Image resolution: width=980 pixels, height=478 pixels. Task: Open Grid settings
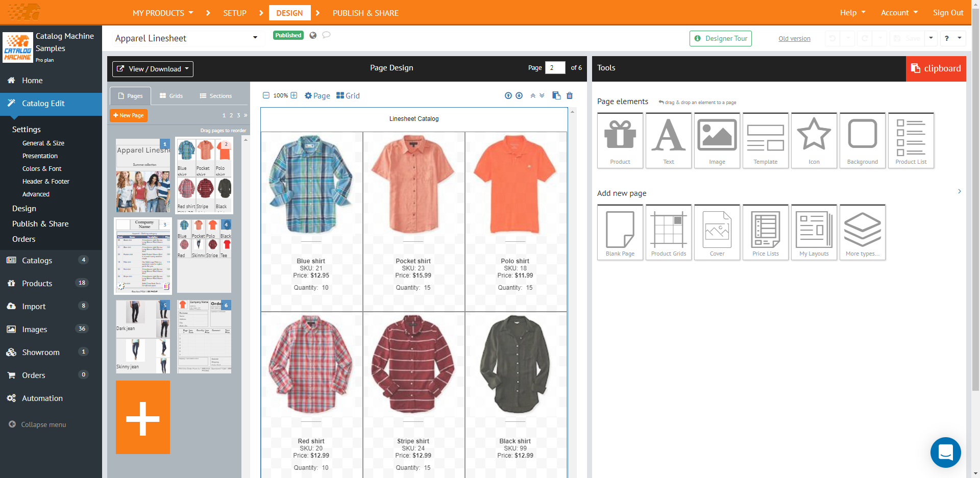[348, 95]
